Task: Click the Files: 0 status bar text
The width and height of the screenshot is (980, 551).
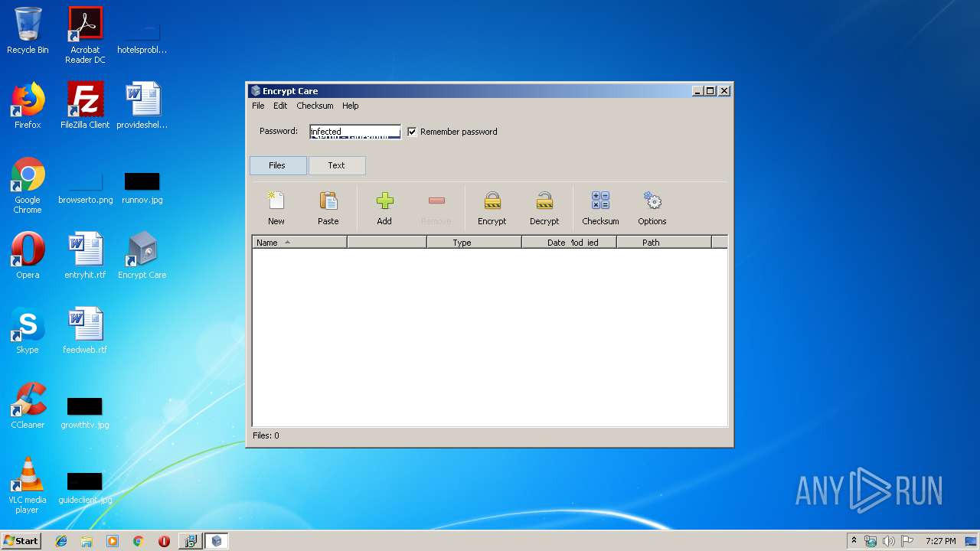Action: click(266, 435)
